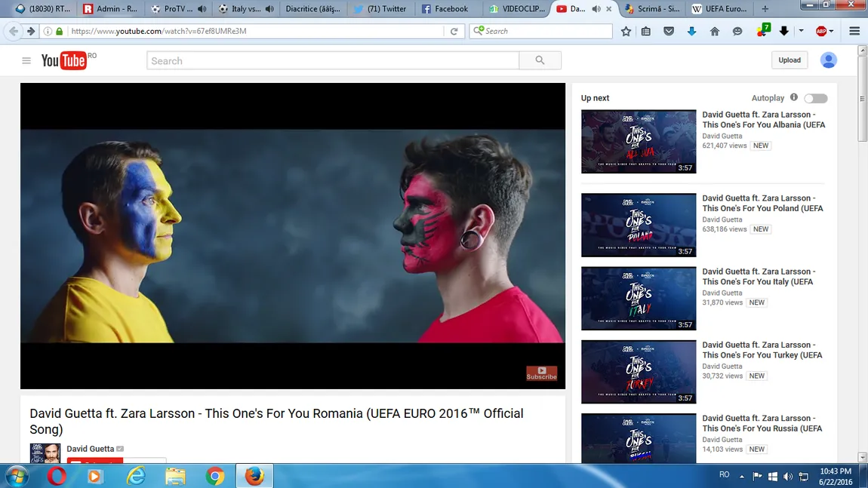Bookmark this page with the star icon
This screenshot has height=488, width=868.
point(626,32)
